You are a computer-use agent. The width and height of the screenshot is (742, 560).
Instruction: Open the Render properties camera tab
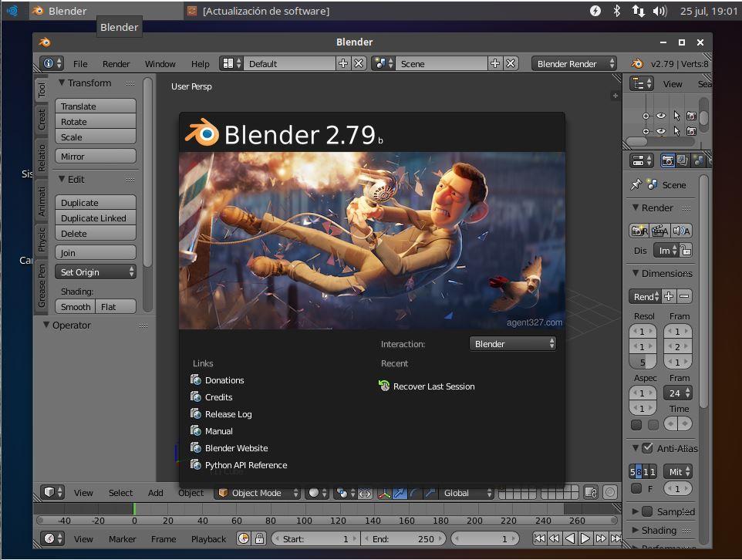click(x=668, y=160)
